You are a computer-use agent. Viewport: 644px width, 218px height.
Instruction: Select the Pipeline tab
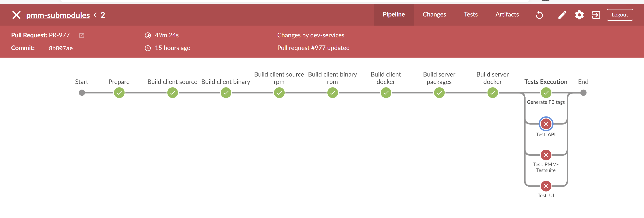tap(394, 15)
